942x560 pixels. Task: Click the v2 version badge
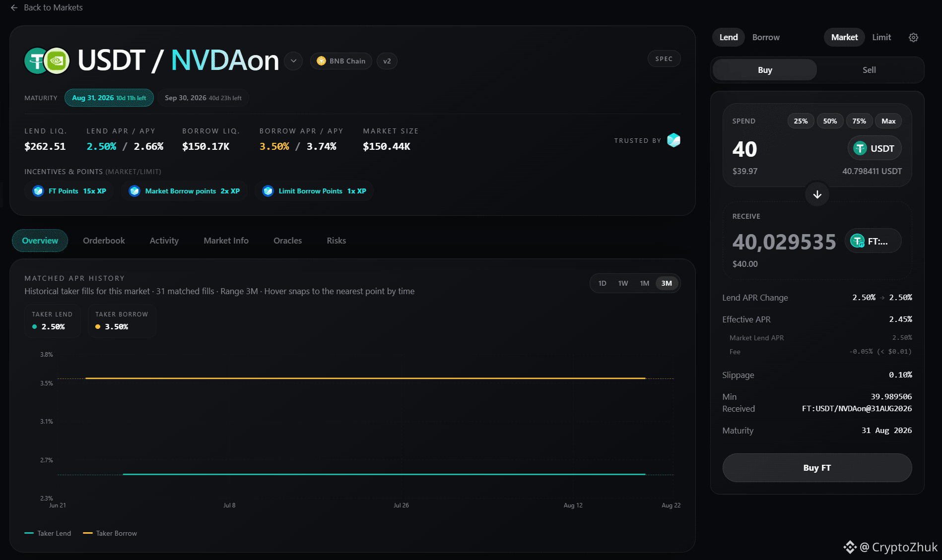click(x=387, y=61)
